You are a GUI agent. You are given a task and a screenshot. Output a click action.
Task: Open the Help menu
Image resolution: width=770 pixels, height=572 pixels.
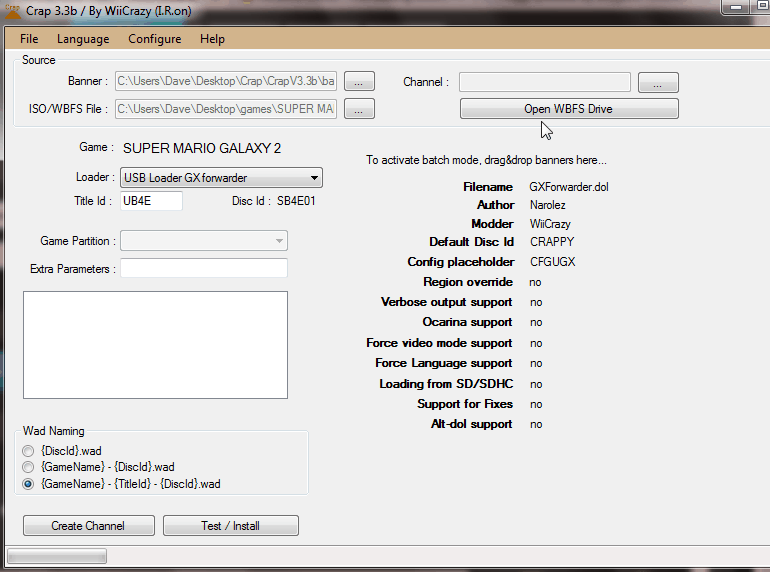coord(212,39)
